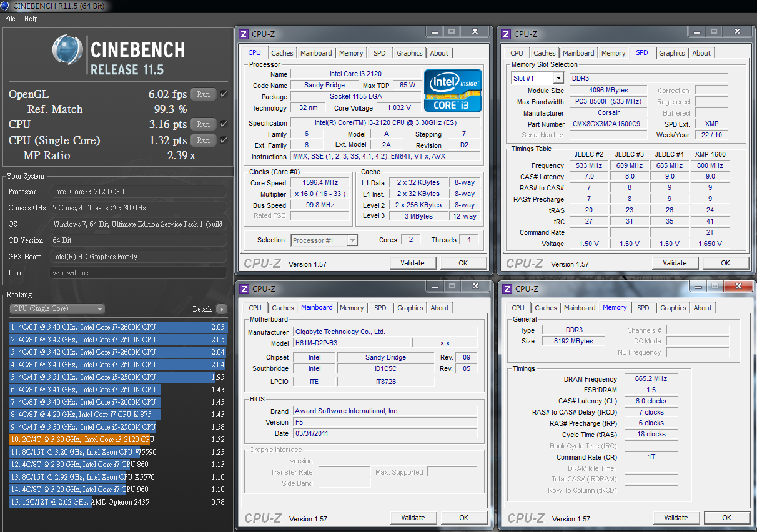Viewport: 757px width, 532px height.
Task: Select ranking row Xeon CPU W5590
Action: click(118, 452)
